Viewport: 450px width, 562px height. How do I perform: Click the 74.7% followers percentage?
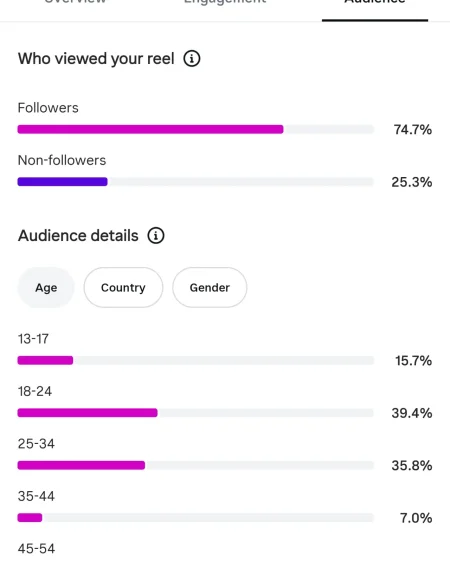pos(413,129)
